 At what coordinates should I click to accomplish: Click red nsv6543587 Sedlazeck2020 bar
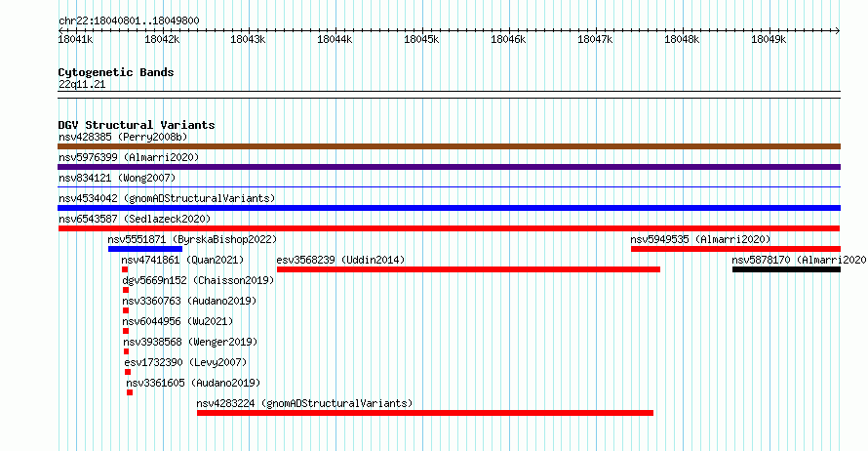(x=449, y=228)
